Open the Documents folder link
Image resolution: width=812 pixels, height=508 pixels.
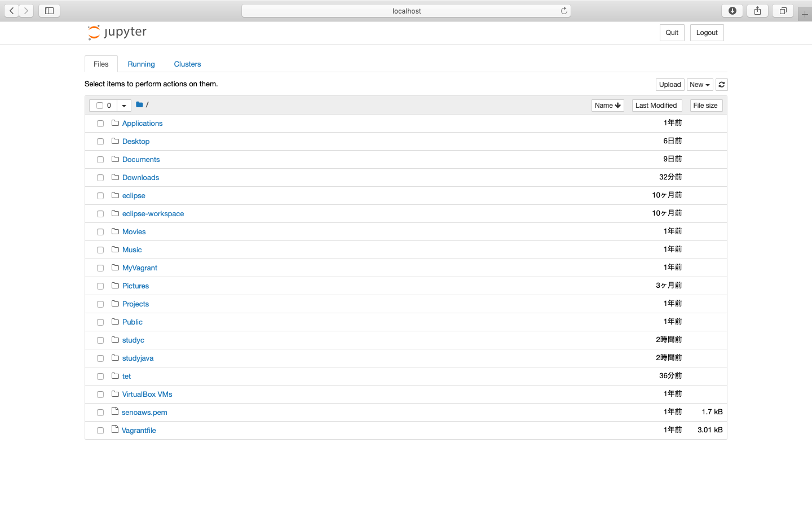tap(141, 160)
